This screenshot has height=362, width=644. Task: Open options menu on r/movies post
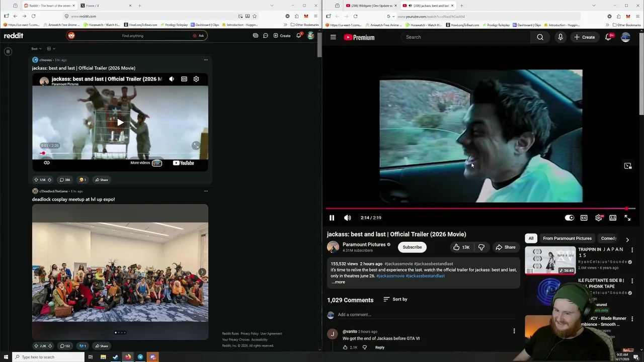click(206, 60)
